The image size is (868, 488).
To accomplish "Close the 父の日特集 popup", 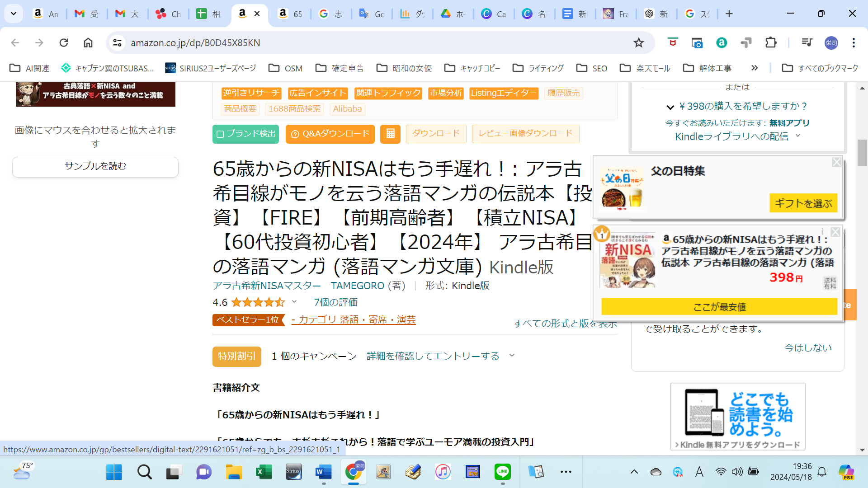I will (x=837, y=162).
